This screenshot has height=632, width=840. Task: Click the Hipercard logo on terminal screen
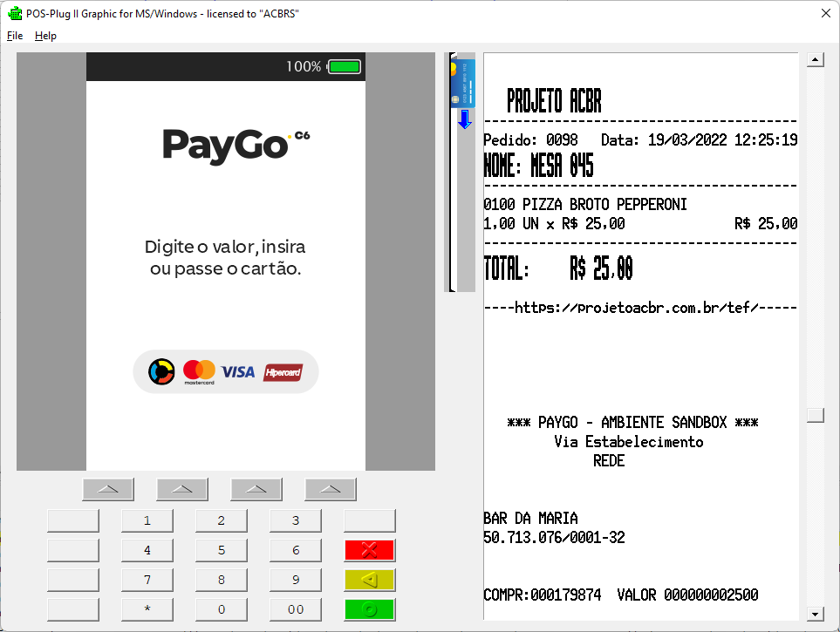pos(283,372)
